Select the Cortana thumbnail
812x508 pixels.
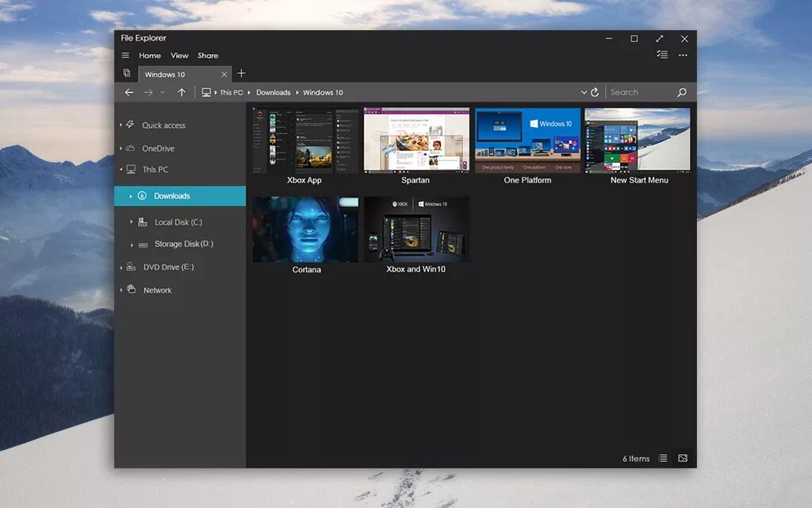coord(305,229)
